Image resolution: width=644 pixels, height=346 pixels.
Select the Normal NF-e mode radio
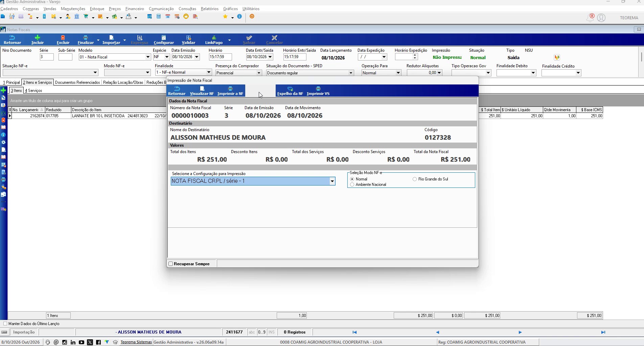[x=352, y=179]
